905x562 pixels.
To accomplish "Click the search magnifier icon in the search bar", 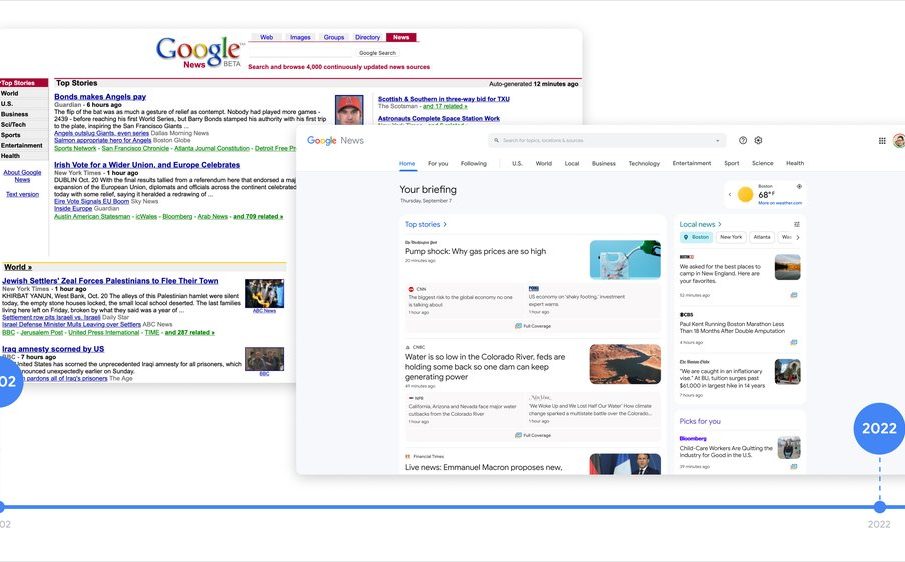I will point(496,140).
